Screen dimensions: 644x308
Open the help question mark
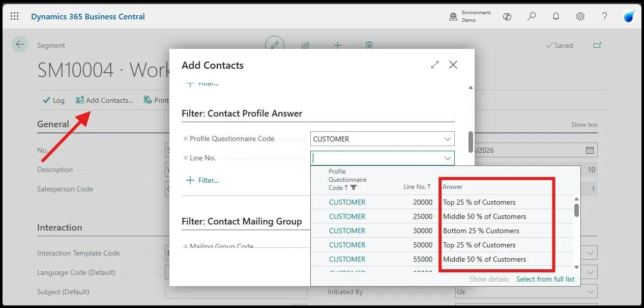pos(604,16)
